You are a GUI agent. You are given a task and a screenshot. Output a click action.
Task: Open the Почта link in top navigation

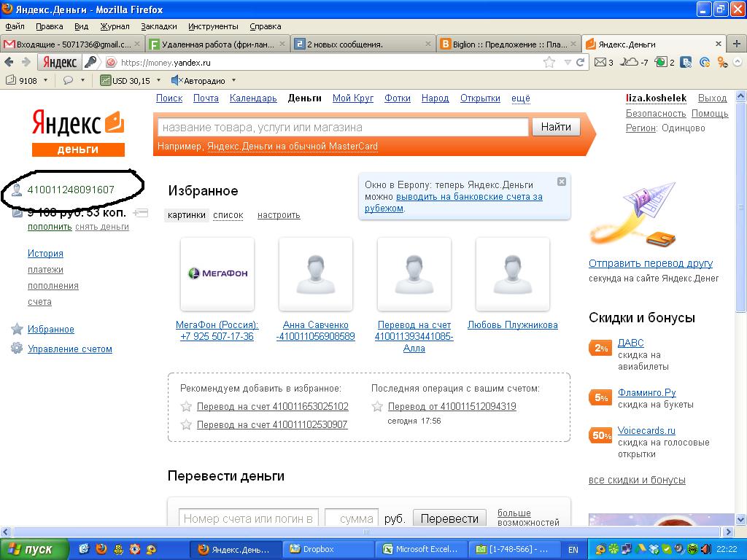(206, 98)
